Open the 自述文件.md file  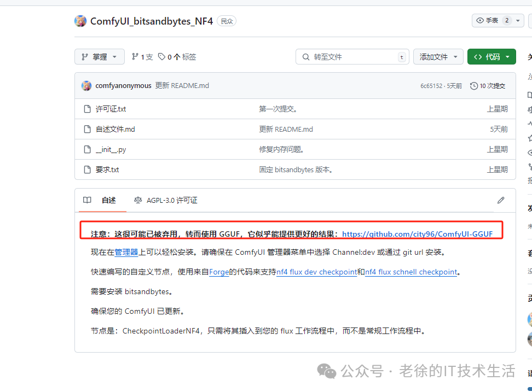coord(115,130)
